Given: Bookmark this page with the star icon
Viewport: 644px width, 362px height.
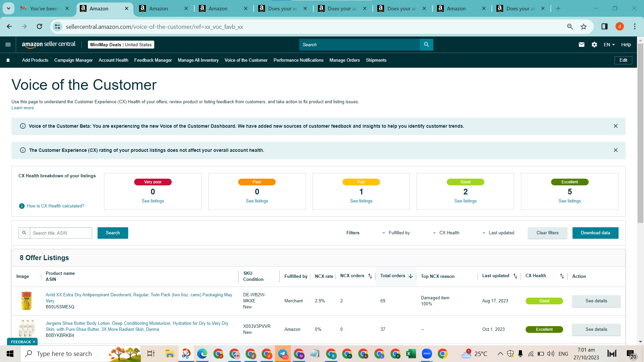Looking at the screenshot, I should pyautogui.click(x=584, y=26).
